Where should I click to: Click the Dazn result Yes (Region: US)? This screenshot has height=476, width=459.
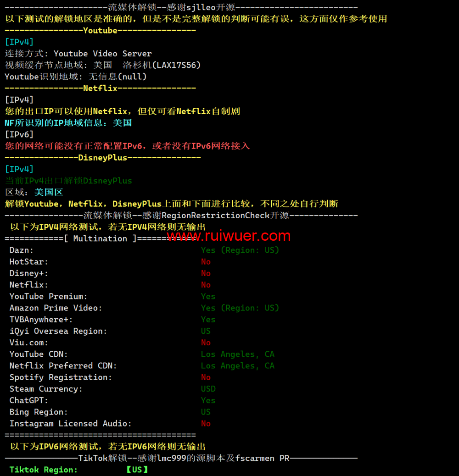tap(240, 250)
